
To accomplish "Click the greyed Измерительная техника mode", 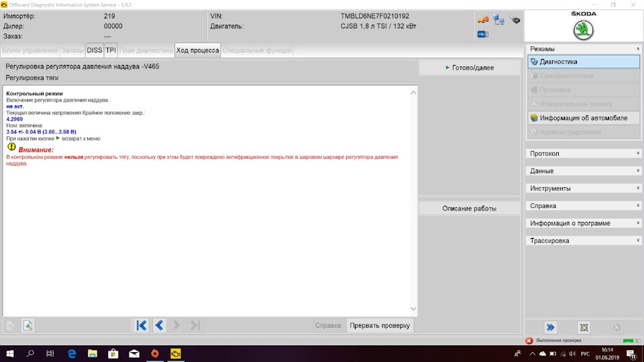I will coord(584,104).
